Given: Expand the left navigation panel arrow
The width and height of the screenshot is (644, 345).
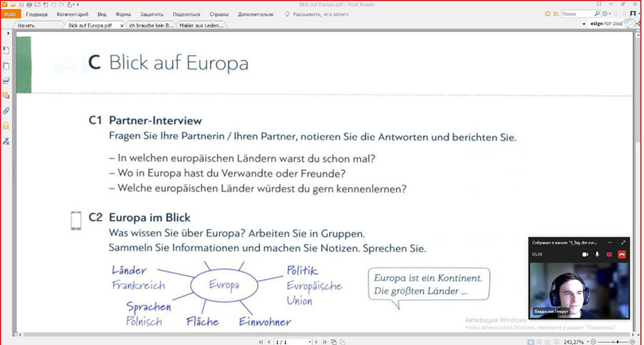Looking at the screenshot, I should (x=8, y=33).
